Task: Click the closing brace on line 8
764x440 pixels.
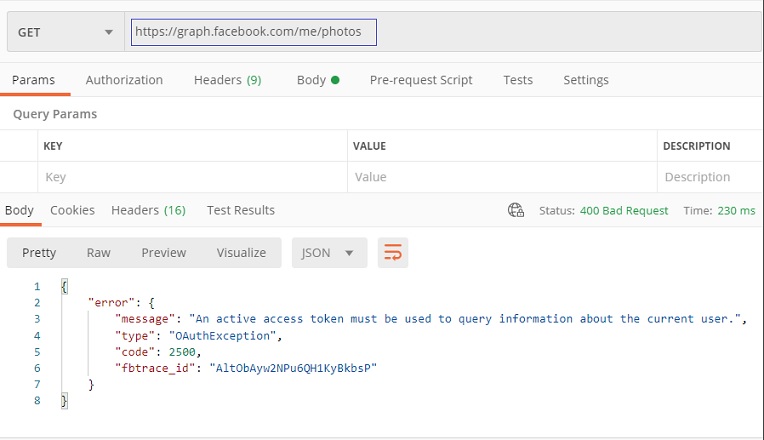Action: click(64, 401)
